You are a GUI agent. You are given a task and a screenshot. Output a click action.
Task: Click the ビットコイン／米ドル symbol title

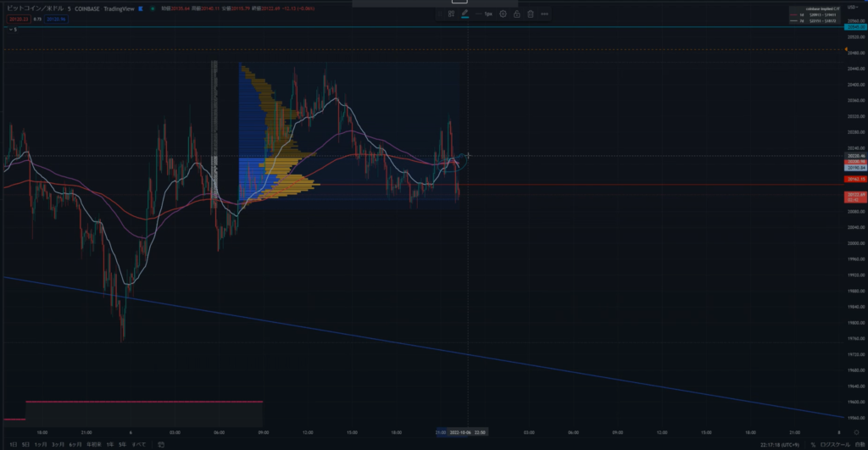tap(36, 8)
